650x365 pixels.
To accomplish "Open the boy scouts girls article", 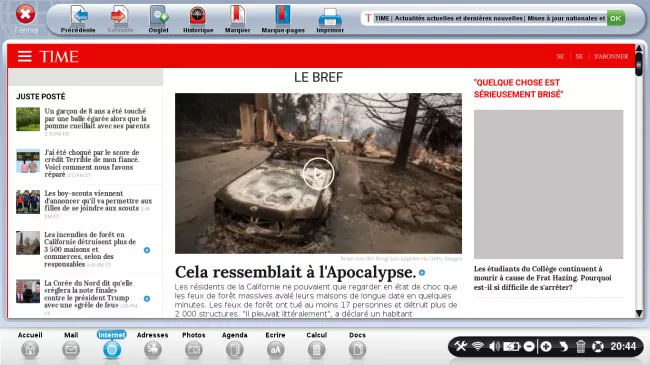I will (98, 201).
